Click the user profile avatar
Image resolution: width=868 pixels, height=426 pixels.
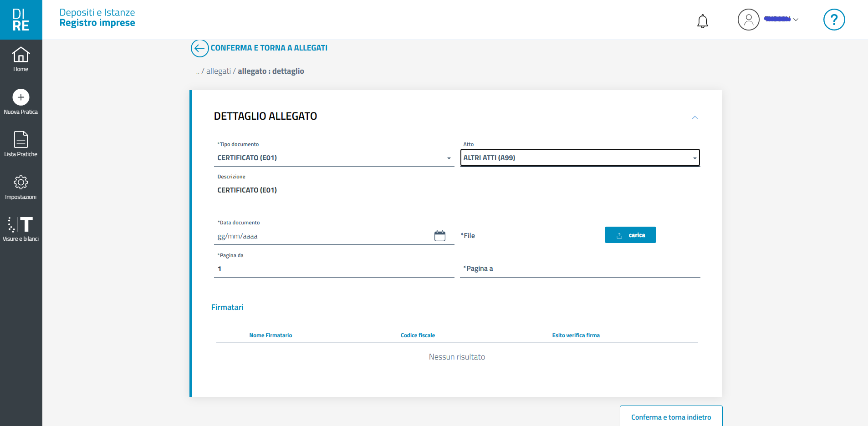point(748,20)
